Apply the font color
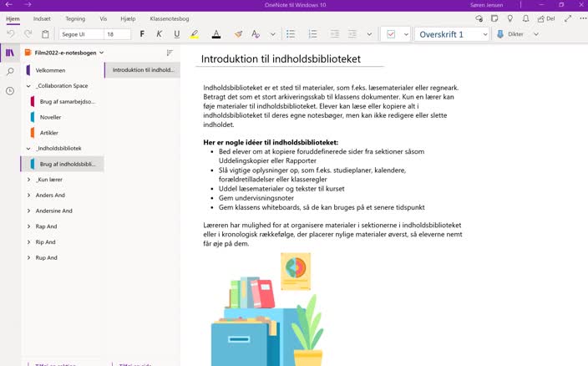The image size is (588, 366). point(216,34)
